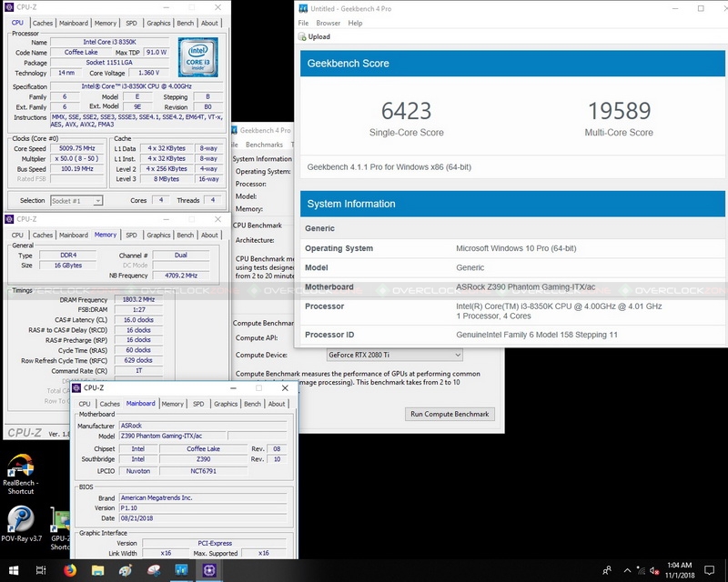Open the Bench tab in the top CPU-Z window
728x582 pixels.
pos(186,23)
